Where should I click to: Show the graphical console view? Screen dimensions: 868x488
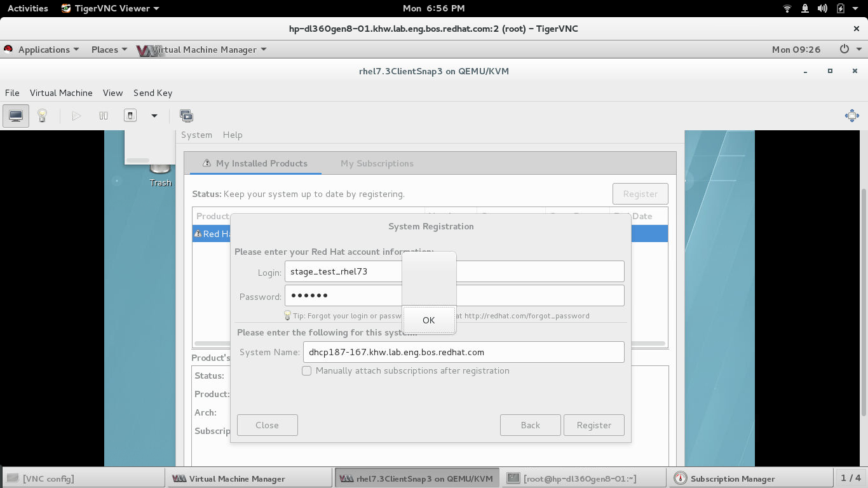click(16, 116)
